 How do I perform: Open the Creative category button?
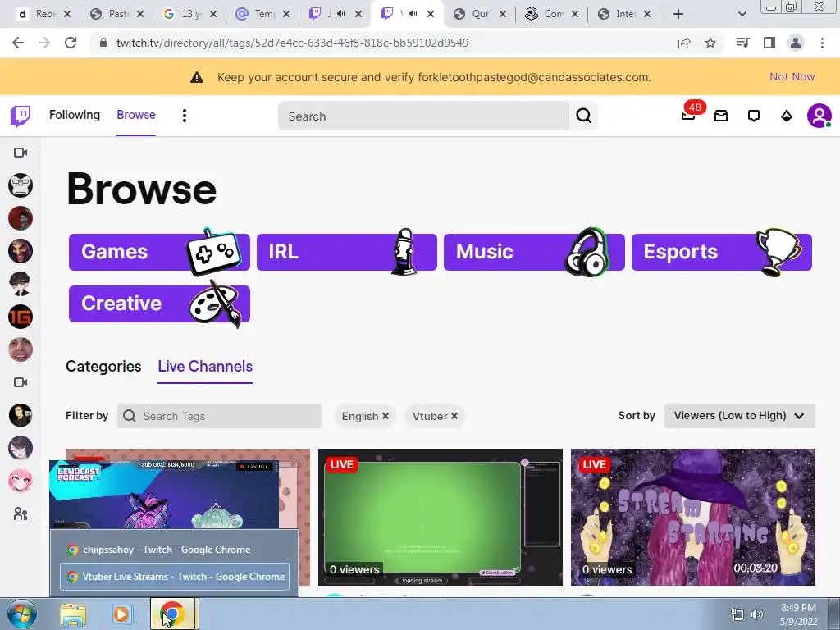coord(159,304)
